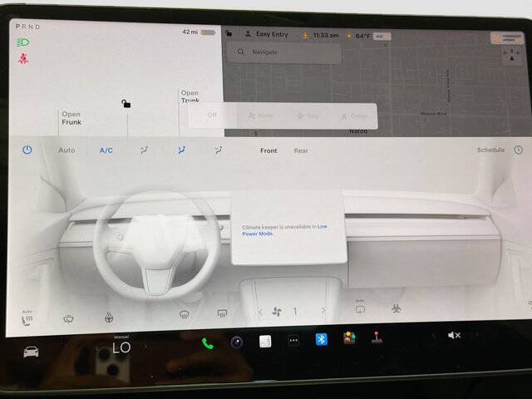
Task: Tap the 64°F outside temperature
Action: (x=362, y=36)
